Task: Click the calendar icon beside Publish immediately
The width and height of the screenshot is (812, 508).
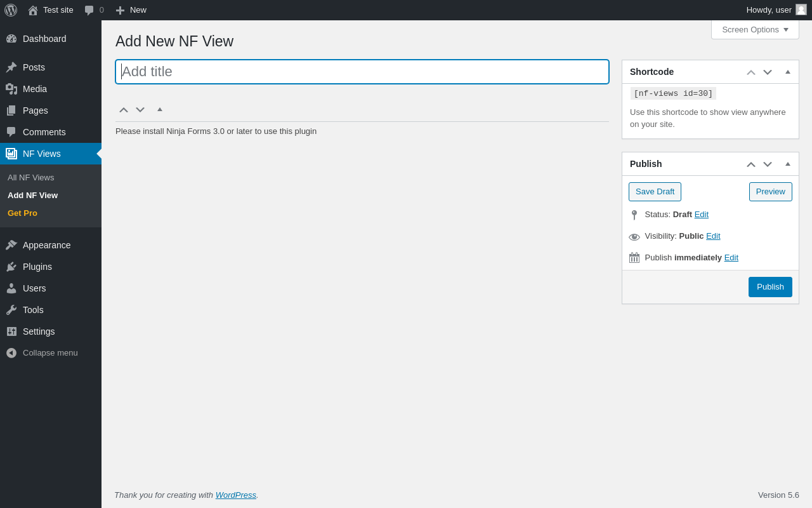Action: point(634,258)
